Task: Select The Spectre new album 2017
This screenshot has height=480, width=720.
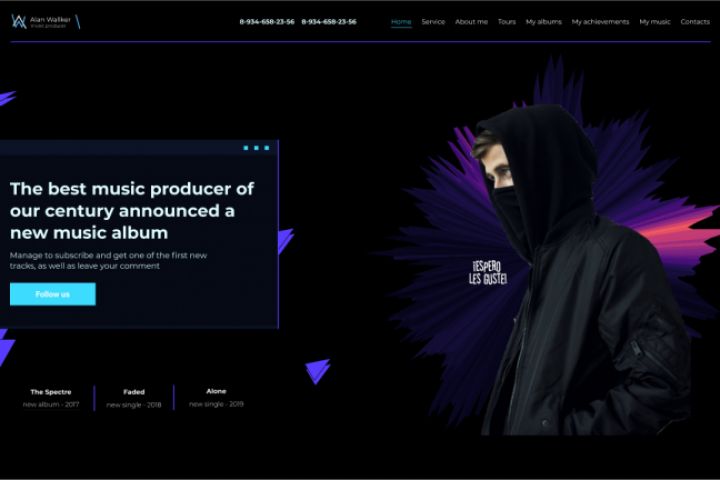Action: coord(51,398)
